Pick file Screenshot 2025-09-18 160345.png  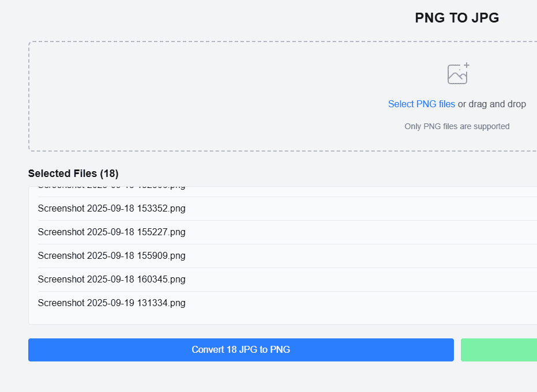click(112, 280)
